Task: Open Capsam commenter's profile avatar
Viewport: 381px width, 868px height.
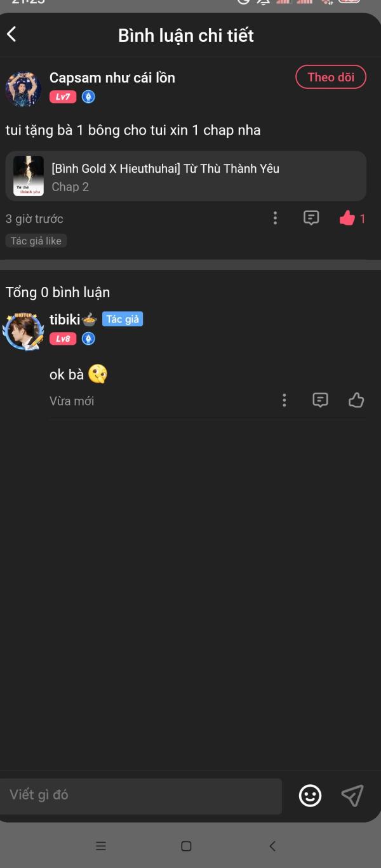Action: [23, 88]
